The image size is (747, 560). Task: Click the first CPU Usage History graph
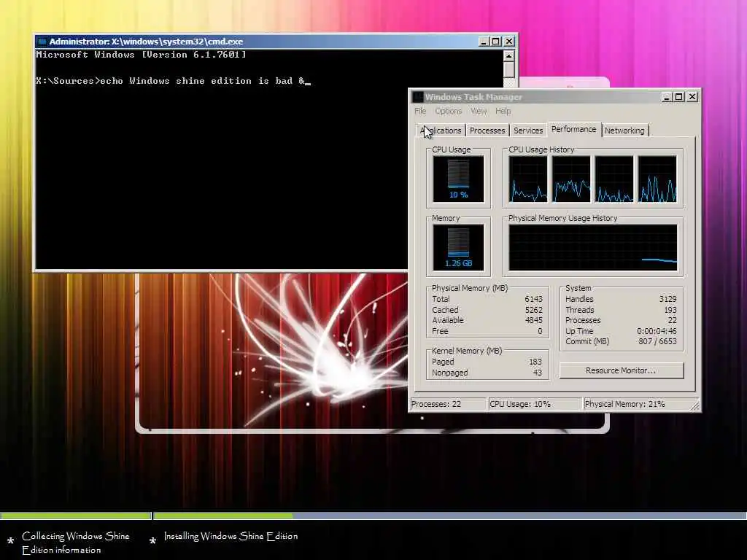point(528,179)
